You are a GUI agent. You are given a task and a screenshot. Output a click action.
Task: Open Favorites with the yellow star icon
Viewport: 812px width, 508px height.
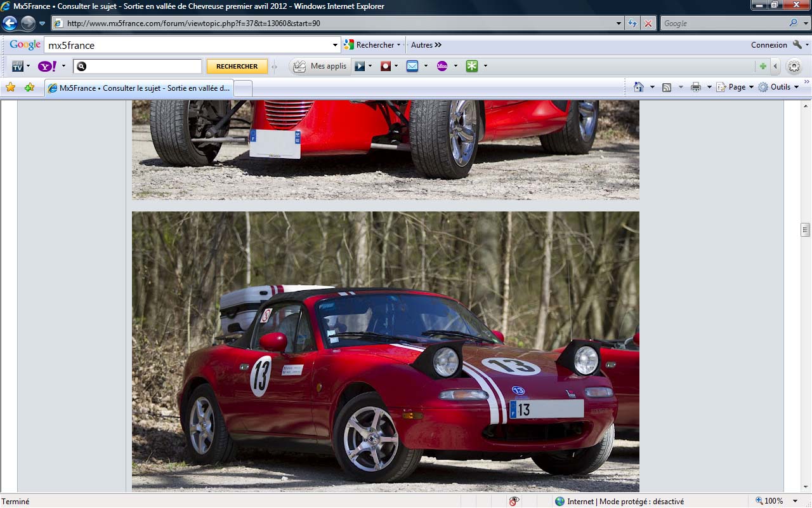click(x=10, y=88)
